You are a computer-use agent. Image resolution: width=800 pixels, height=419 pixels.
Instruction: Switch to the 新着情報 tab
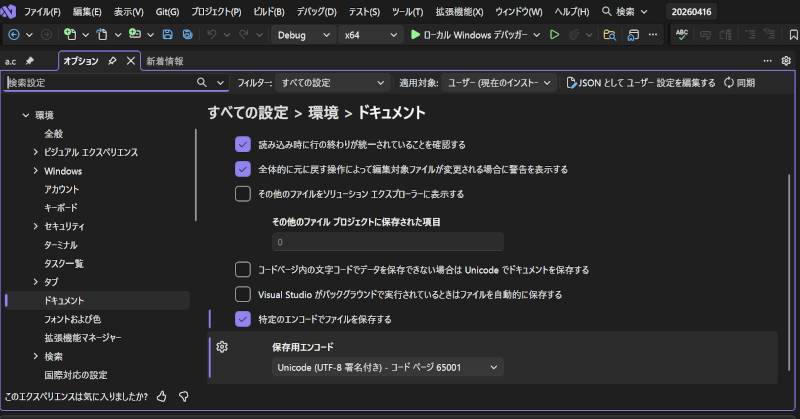pyautogui.click(x=165, y=61)
